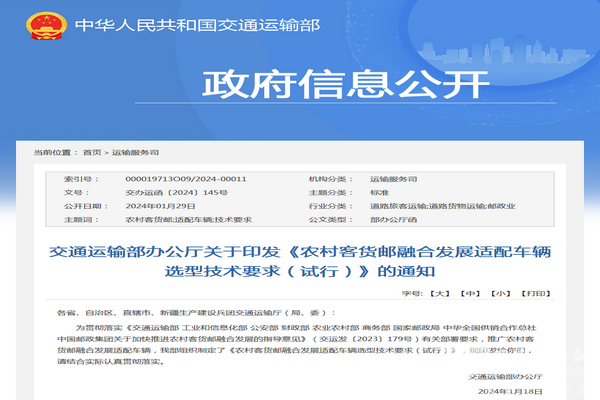Click the 主题词 keywords value

pos(187,218)
